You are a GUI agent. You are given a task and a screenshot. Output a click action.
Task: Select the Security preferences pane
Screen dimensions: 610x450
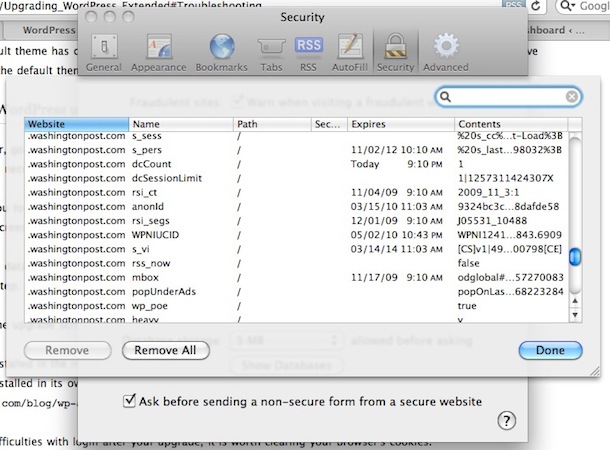pyautogui.click(x=395, y=53)
